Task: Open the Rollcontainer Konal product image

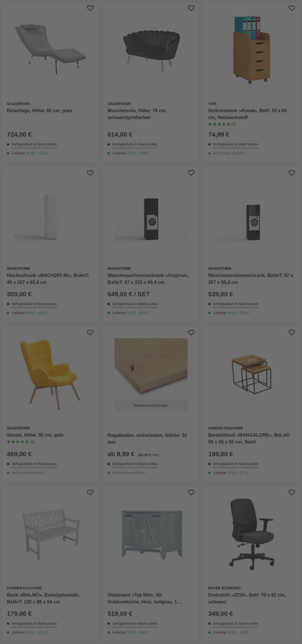Action: [252, 50]
